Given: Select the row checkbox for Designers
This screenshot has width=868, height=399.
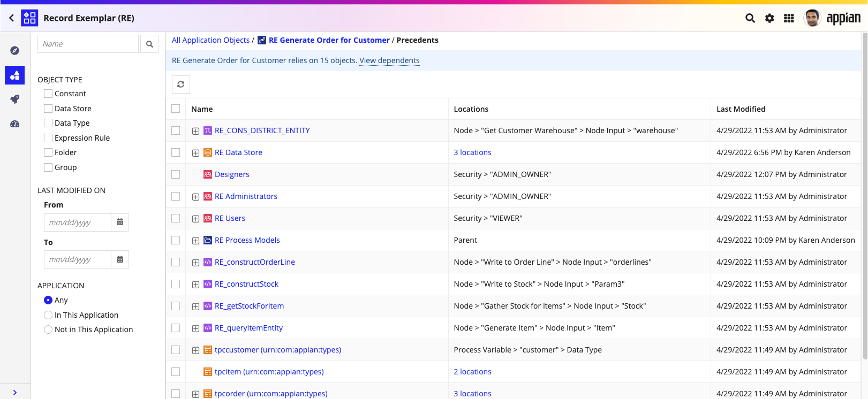Looking at the screenshot, I should coord(176,174).
